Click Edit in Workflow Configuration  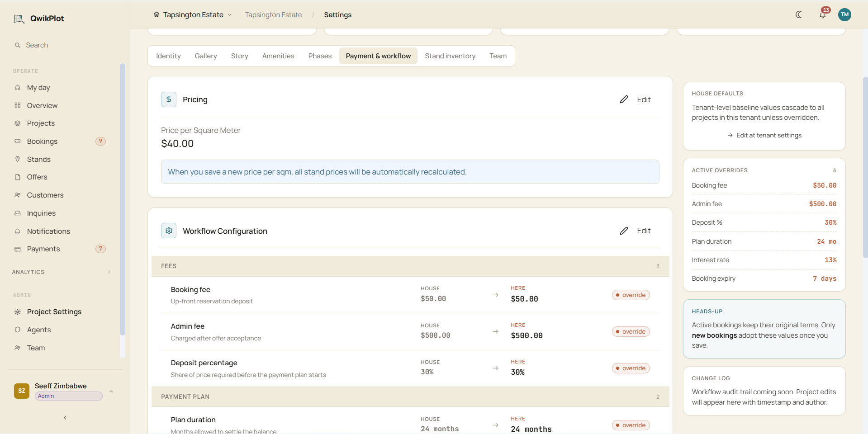pos(636,231)
